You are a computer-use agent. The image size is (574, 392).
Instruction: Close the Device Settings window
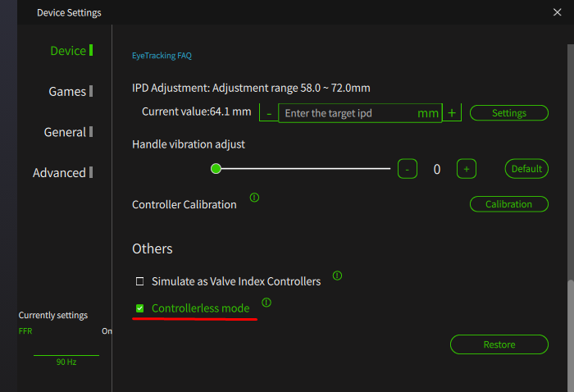pos(558,12)
